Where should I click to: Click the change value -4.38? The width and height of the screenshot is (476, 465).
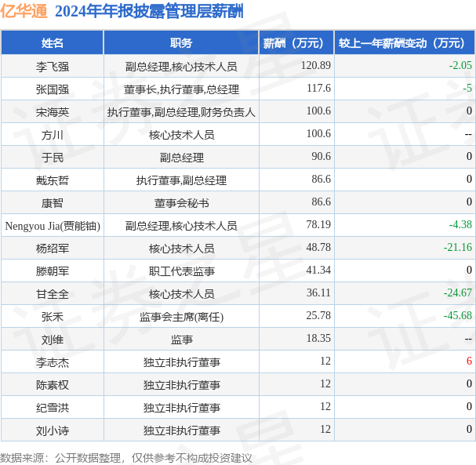coord(460,224)
